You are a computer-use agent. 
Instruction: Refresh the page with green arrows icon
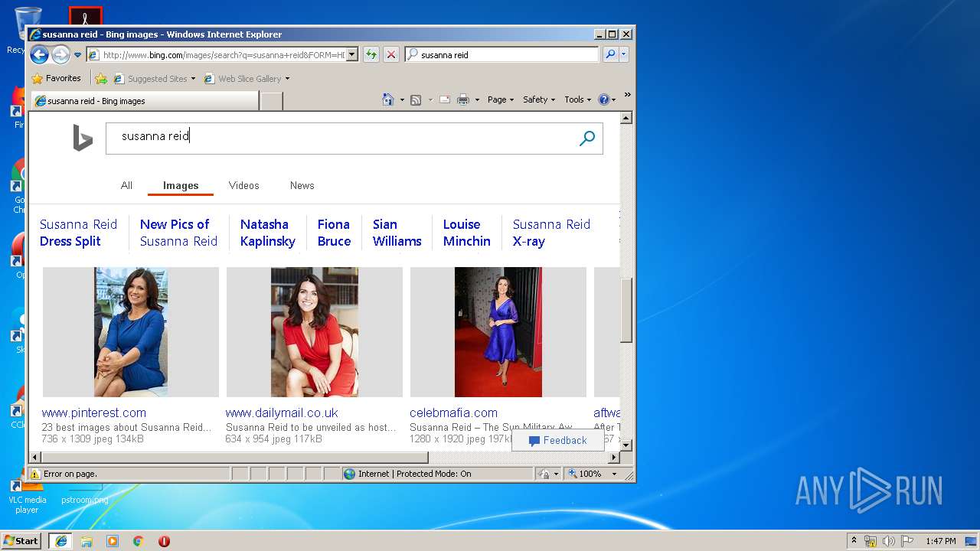(371, 54)
